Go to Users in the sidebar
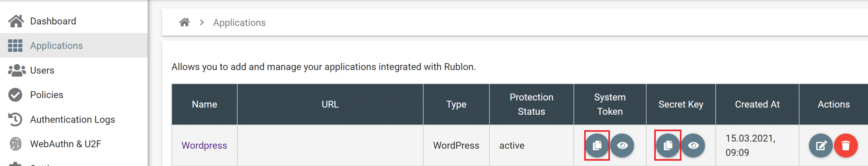This screenshot has height=166, width=868. point(42,70)
